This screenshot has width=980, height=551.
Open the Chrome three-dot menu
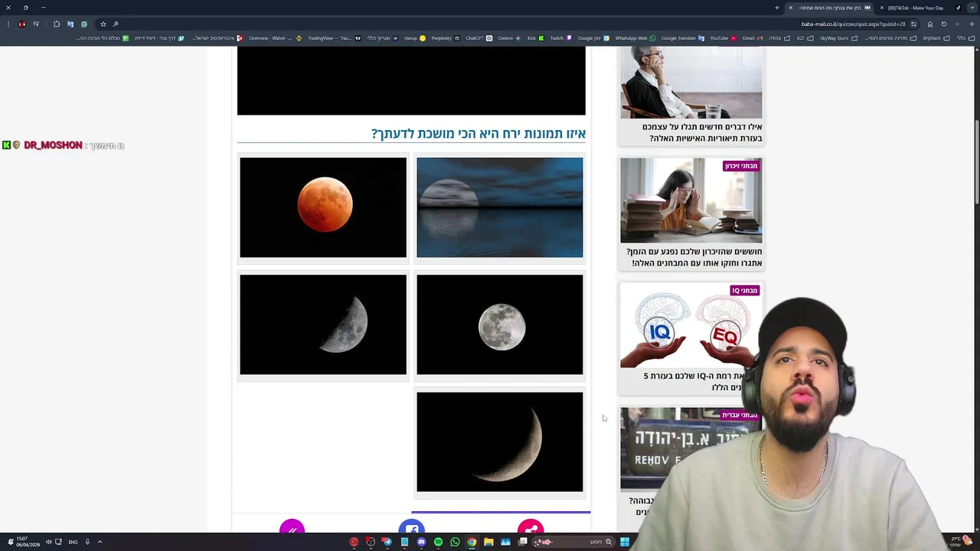pyautogui.click(x=8, y=24)
